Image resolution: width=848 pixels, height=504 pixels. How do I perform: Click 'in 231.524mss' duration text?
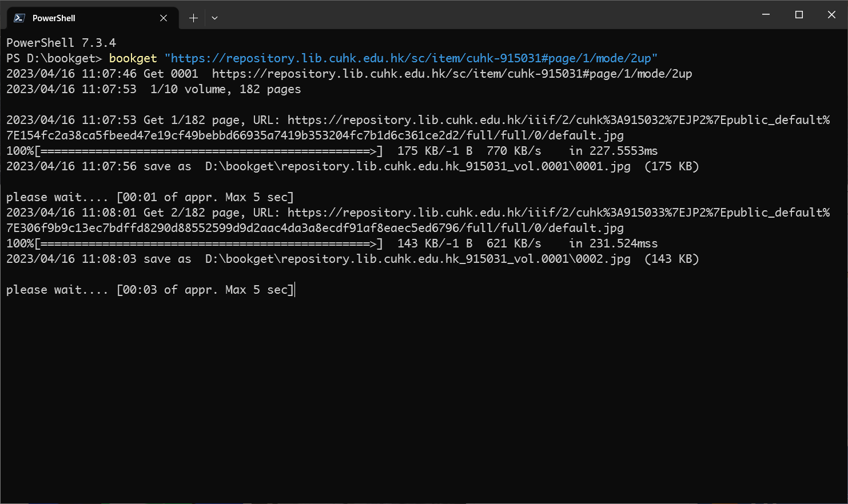pyautogui.click(x=614, y=243)
